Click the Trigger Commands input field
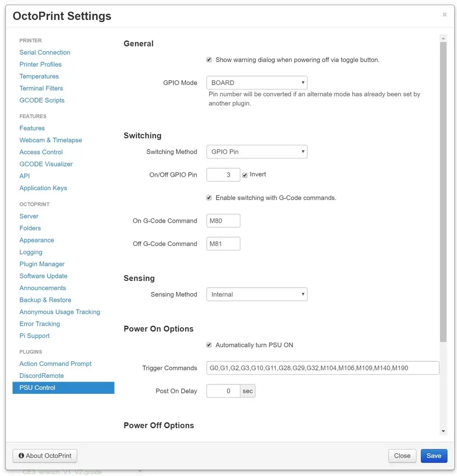The image size is (457, 476). coord(323,368)
